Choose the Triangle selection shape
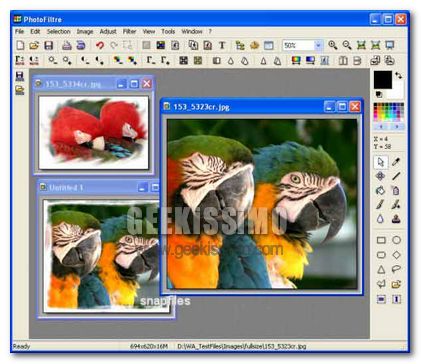 (x=381, y=269)
